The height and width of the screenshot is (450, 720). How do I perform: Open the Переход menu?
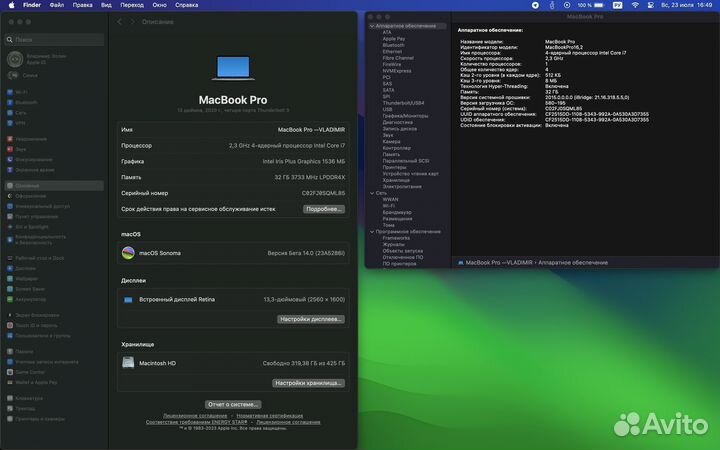[132, 5]
